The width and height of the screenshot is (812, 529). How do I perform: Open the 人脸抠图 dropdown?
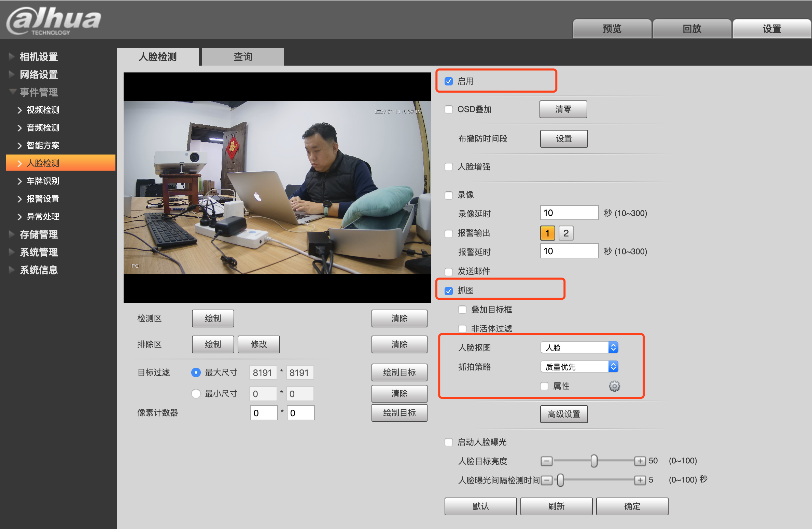pyautogui.click(x=579, y=348)
